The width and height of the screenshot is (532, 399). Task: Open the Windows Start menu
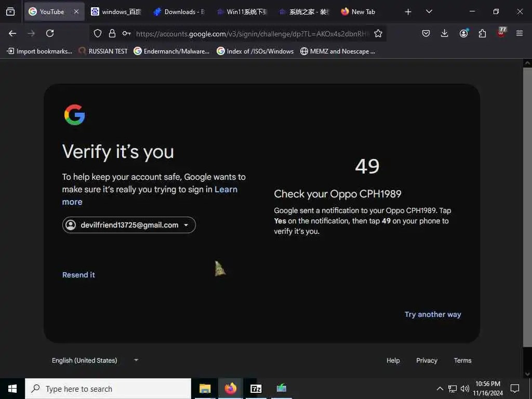(x=12, y=389)
